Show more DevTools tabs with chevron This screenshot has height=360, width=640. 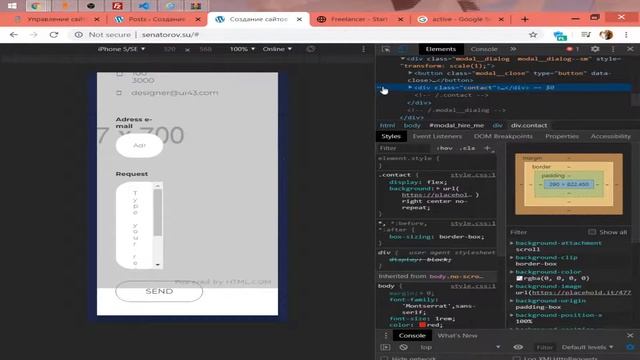tap(513, 49)
